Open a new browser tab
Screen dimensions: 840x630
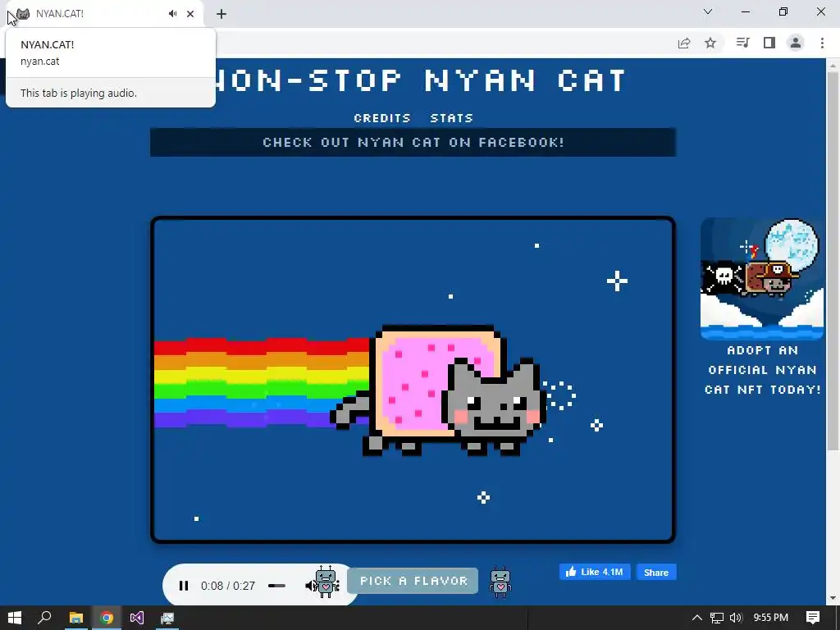point(221,14)
